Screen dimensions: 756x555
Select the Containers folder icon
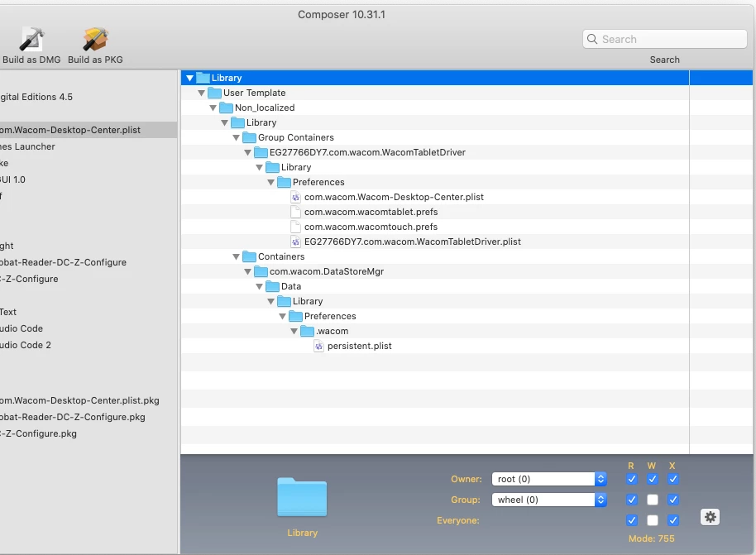coord(249,256)
